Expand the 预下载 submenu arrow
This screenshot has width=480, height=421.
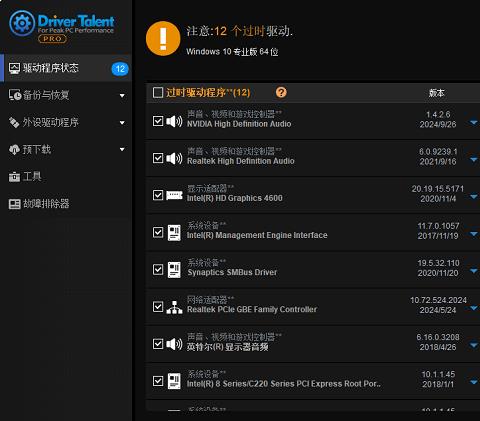click(122, 149)
